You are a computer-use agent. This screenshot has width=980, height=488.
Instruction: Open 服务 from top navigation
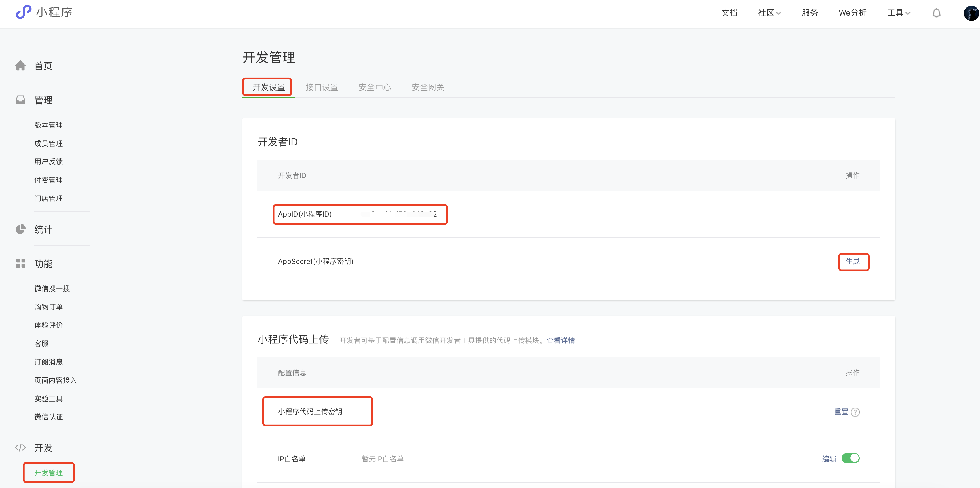pos(810,13)
